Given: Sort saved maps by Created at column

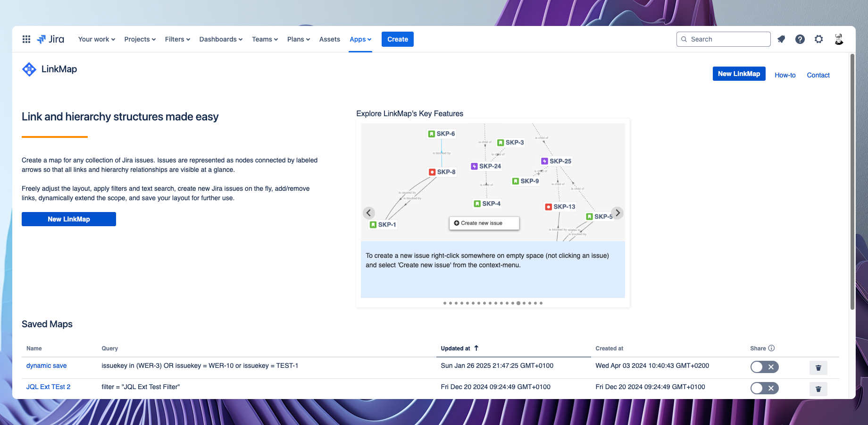Looking at the screenshot, I should click(609, 348).
